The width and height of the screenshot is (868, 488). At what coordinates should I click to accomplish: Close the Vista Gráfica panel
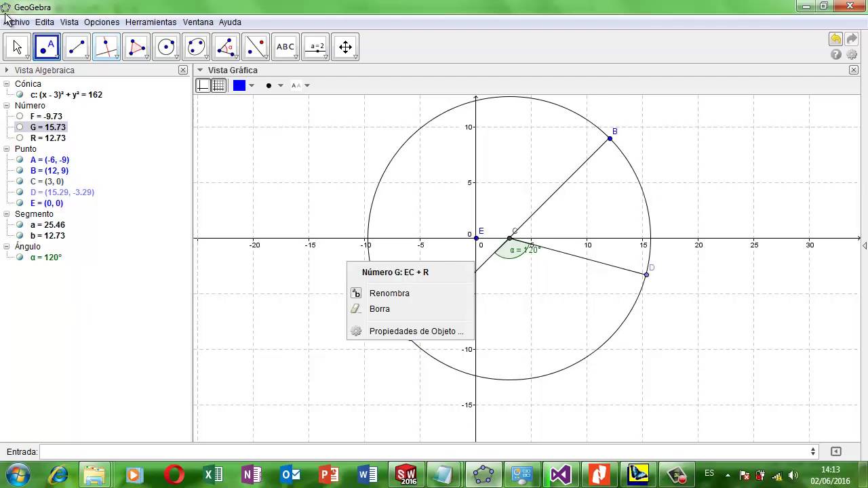[854, 70]
